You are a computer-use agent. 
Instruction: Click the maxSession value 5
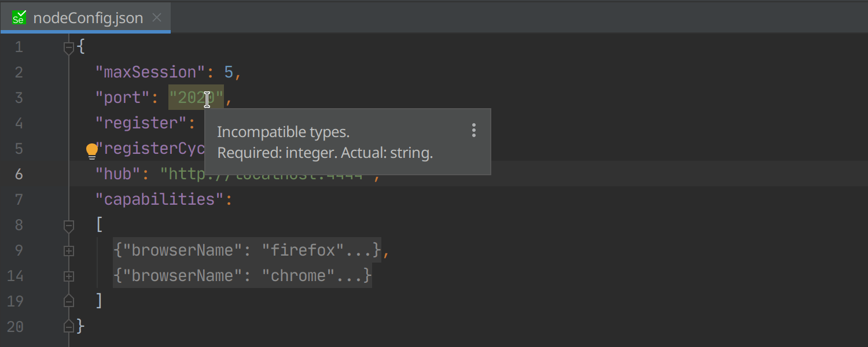[228, 72]
